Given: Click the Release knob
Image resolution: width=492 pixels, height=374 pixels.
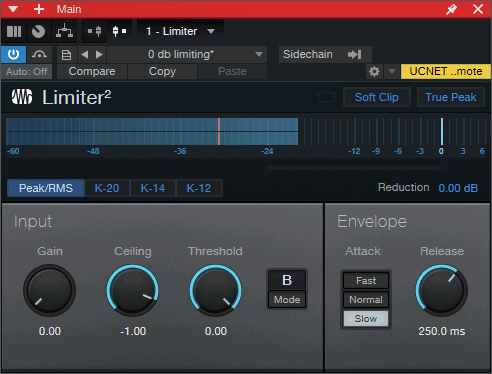Looking at the screenshot, I should coord(442,290).
